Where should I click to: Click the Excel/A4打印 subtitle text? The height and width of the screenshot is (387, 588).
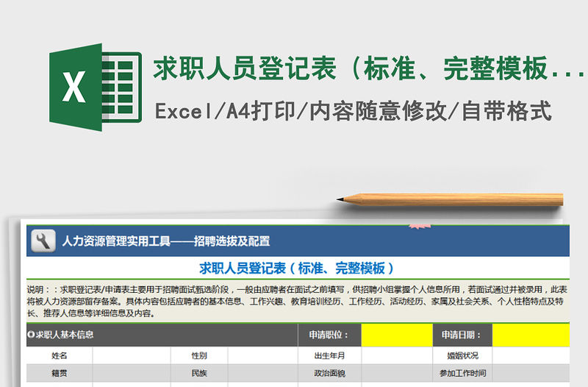click(x=353, y=111)
